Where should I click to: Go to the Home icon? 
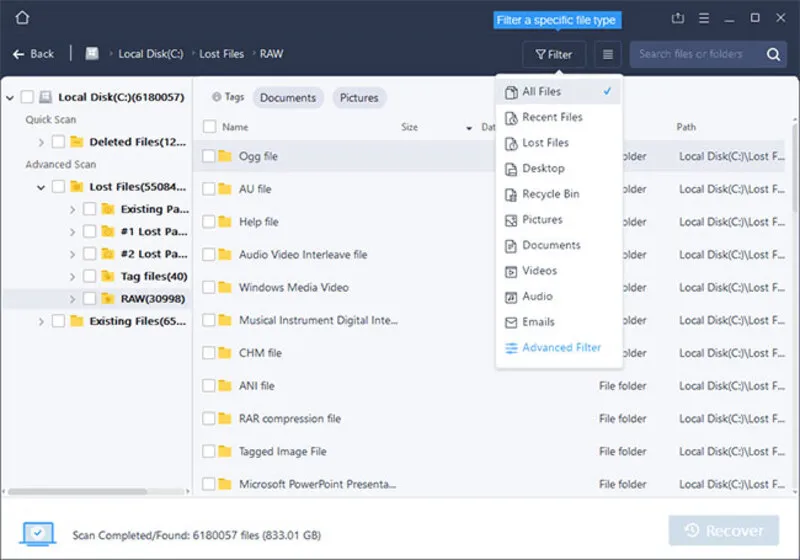click(x=22, y=18)
